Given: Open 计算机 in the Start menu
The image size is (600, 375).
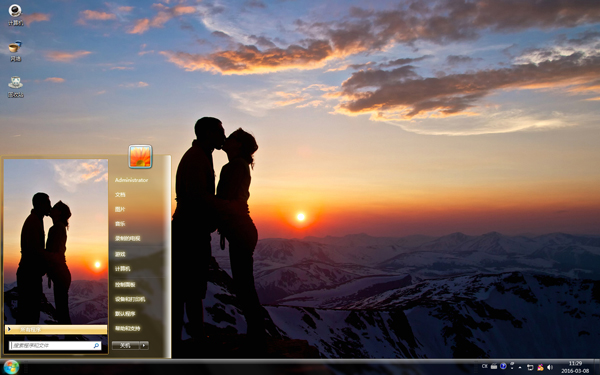Looking at the screenshot, I should [x=122, y=269].
